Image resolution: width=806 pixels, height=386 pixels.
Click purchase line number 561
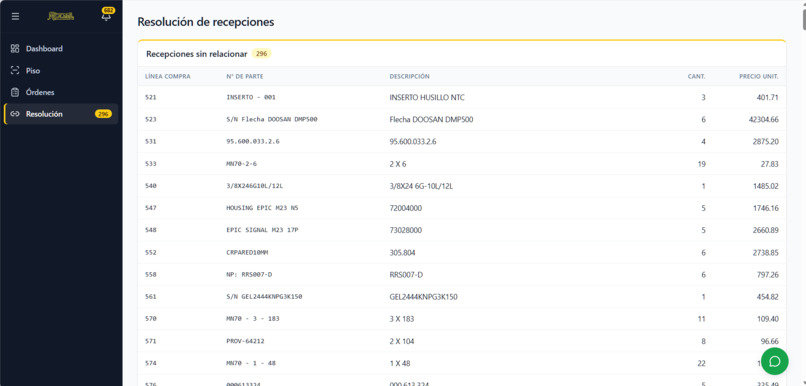[x=151, y=297]
